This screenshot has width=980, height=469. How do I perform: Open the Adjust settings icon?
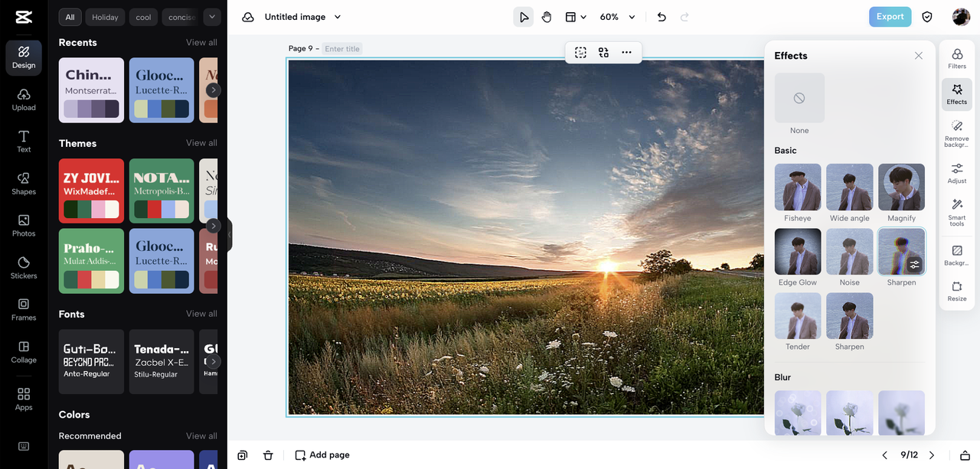click(956, 173)
